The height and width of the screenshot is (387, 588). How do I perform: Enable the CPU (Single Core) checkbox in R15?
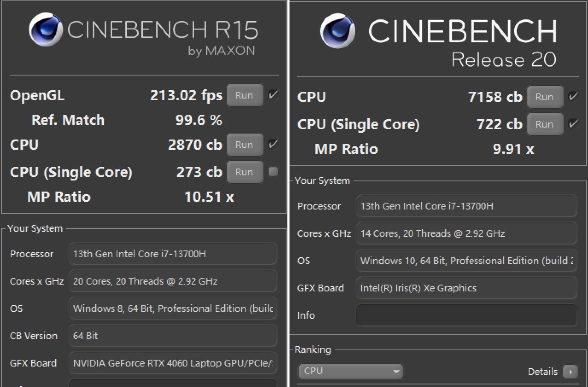[273, 172]
